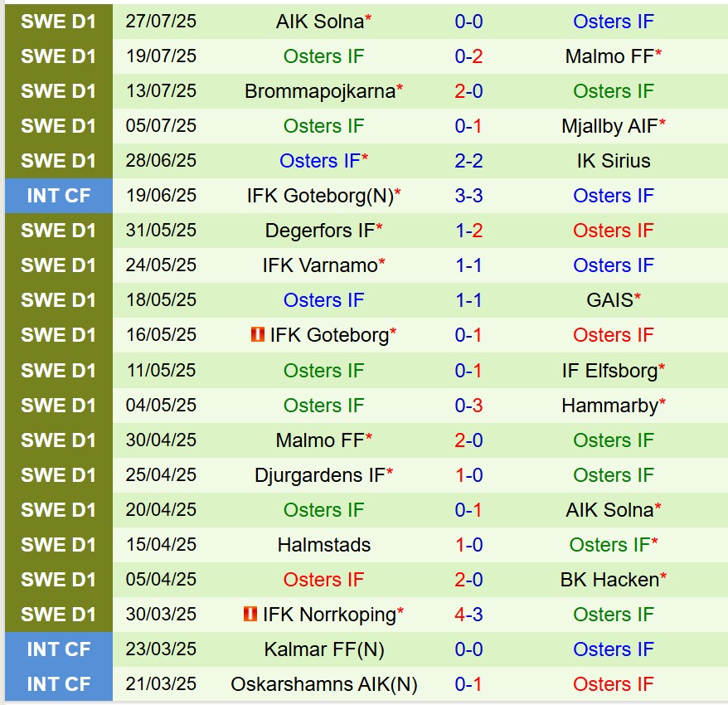Viewport: 728px width, 705px height.
Task: Open the IK Sirius team page
Action: pos(614,161)
